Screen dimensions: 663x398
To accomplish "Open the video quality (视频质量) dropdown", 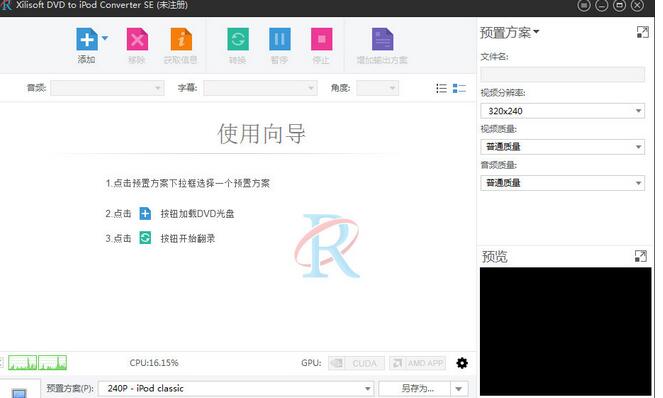I will (x=562, y=147).
